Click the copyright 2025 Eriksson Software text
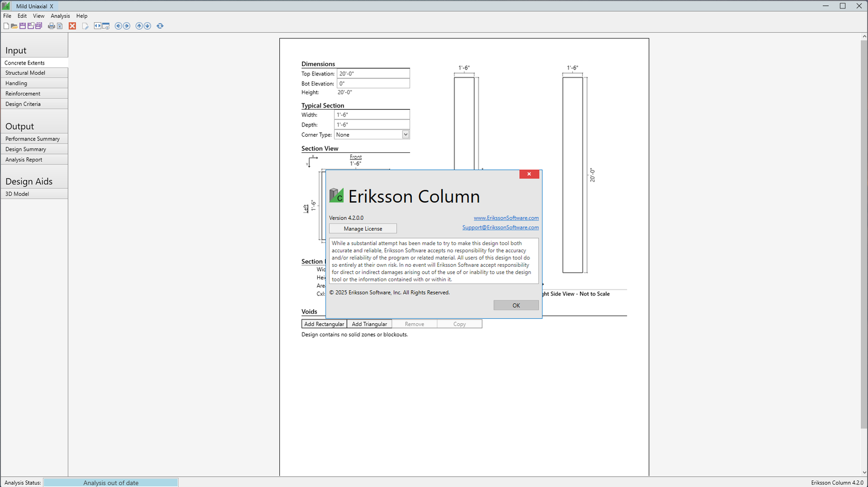This screenshot has height=487, width=868. 390,292
